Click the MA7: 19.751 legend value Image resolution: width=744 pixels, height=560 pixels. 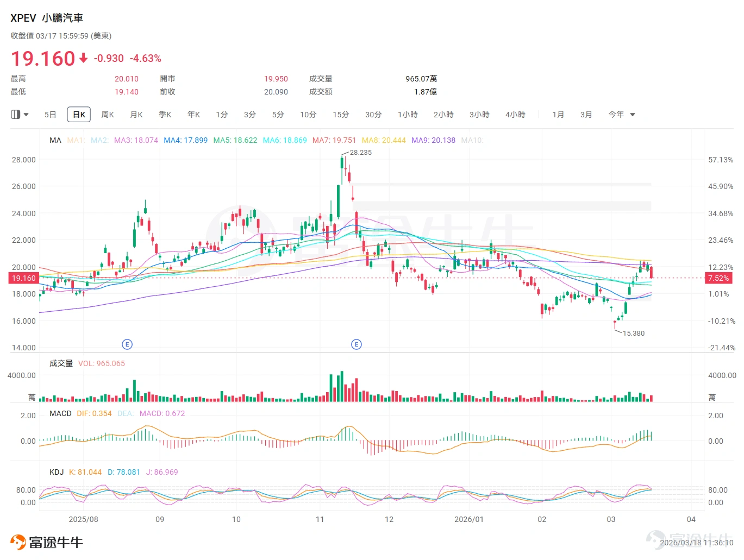334,140
